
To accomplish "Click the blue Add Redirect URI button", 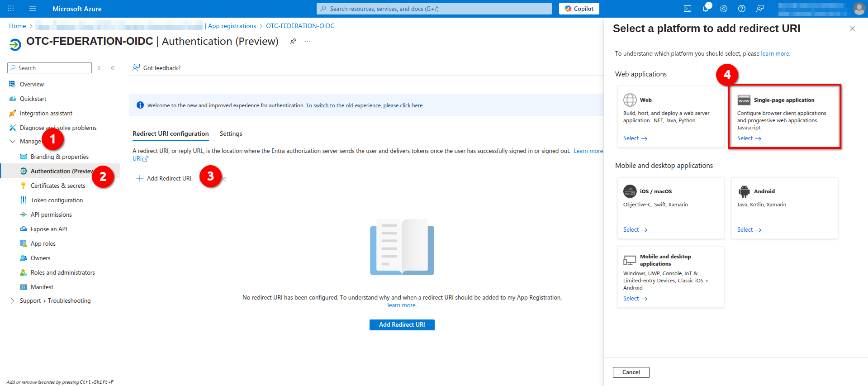I will [402, 324].
